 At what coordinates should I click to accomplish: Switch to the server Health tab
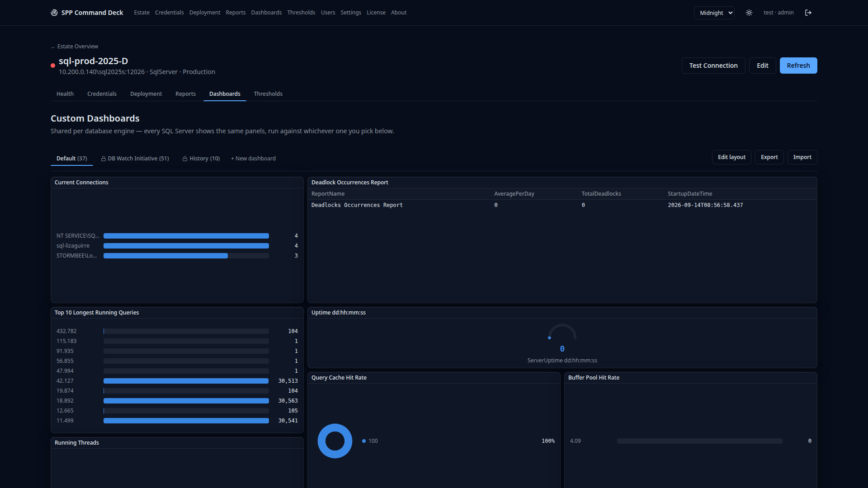pos(65,94)
